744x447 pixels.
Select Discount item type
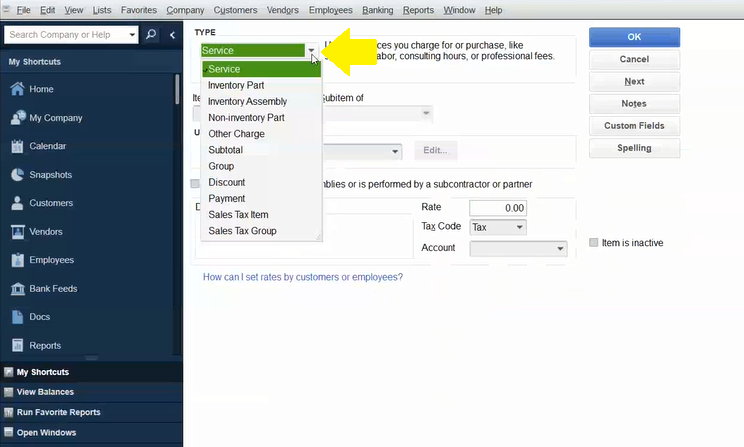[261, 182]
